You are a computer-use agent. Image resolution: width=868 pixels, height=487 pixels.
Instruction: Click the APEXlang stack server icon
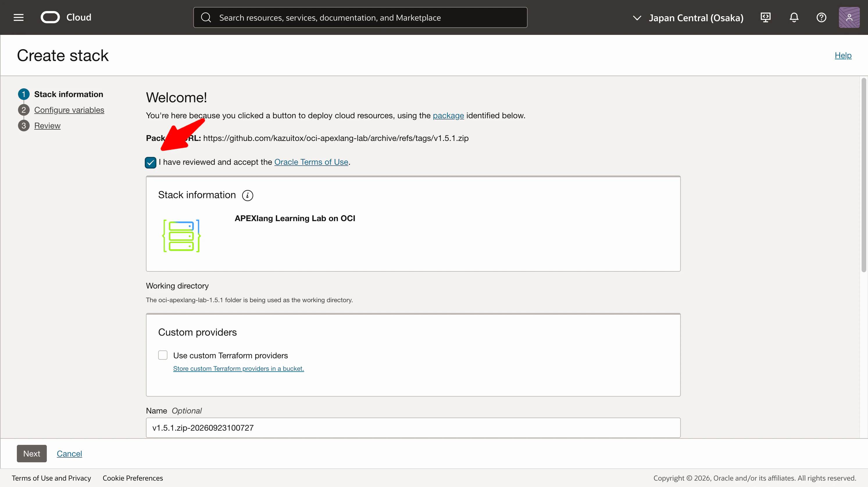click(x=182, y=236)
